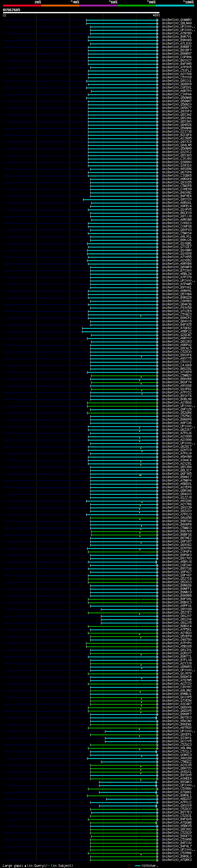This screenshot has width=197, height=868.
Task: Open hit UniRef100_Q1ZZJ8
Action: (x=176, y=497)
